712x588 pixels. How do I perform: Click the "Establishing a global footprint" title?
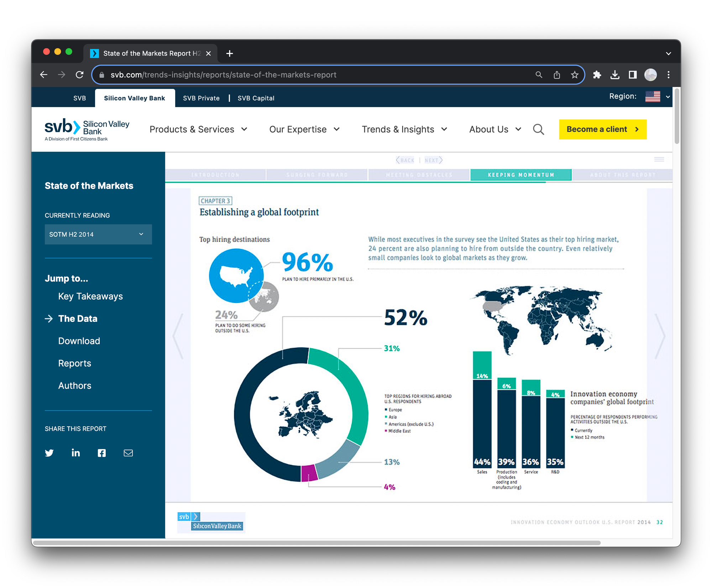click(x=259, y=212)
